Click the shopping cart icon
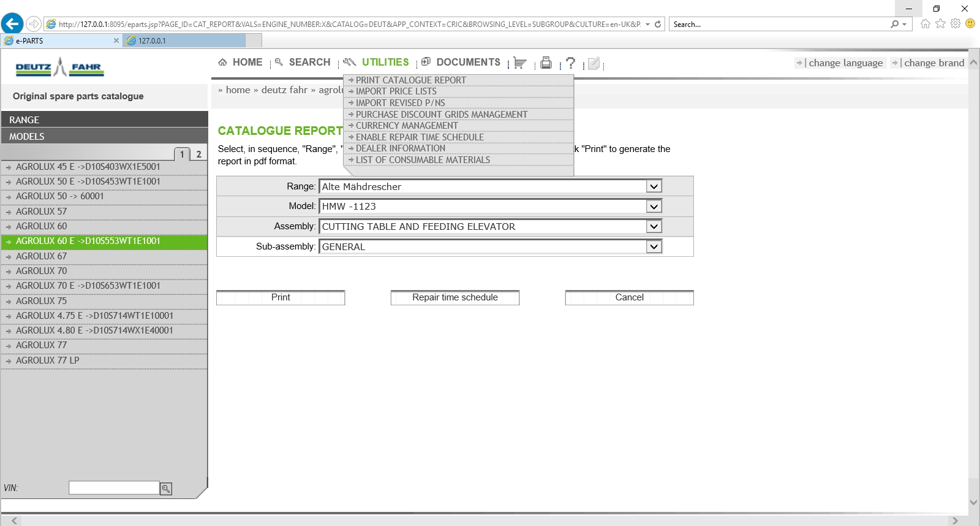 (x=520, y=63)
